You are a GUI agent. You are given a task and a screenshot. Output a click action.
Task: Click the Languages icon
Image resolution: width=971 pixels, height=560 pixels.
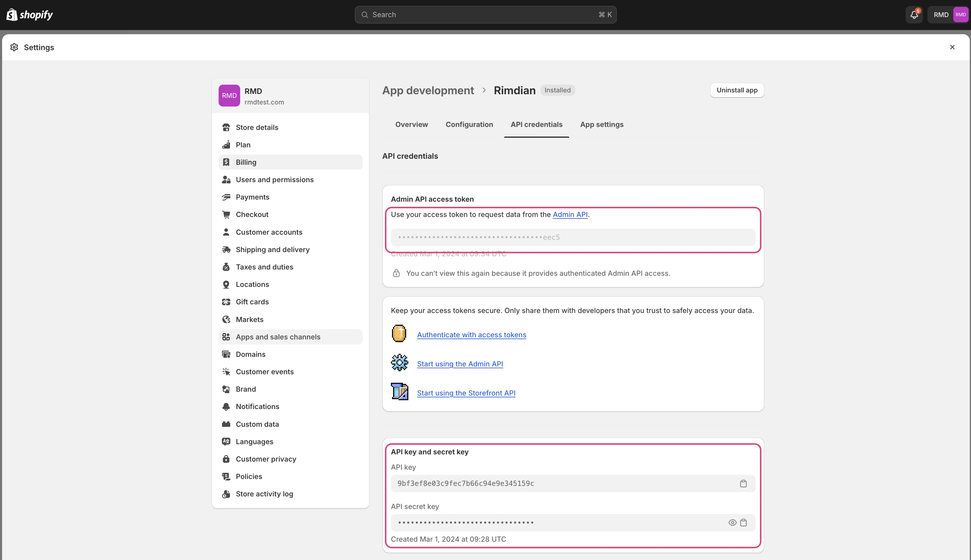[226, 441]
